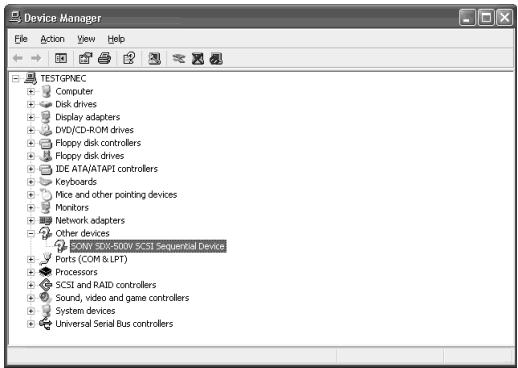Viewport: 518px width, 368px height.
Task: Click the Universal Serial Bus controllers icon
Action: (46, 324)
